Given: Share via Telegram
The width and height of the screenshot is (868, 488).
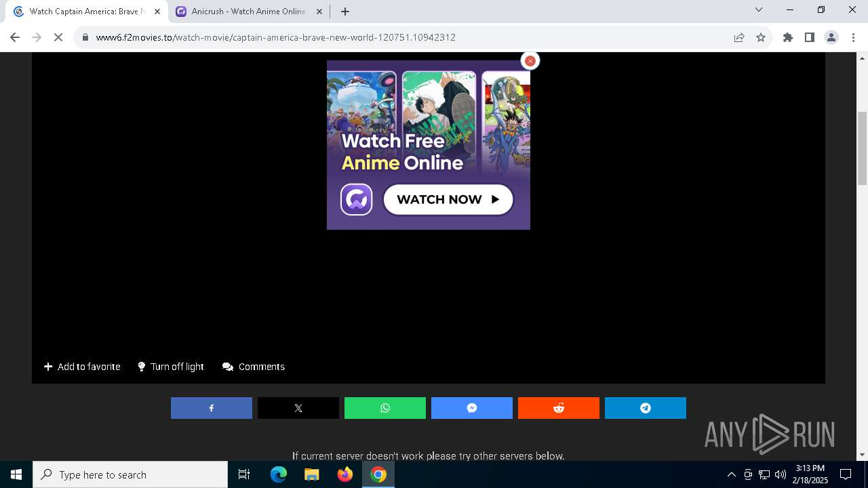Looking at the screenshot, I should [x=646, y=408].
